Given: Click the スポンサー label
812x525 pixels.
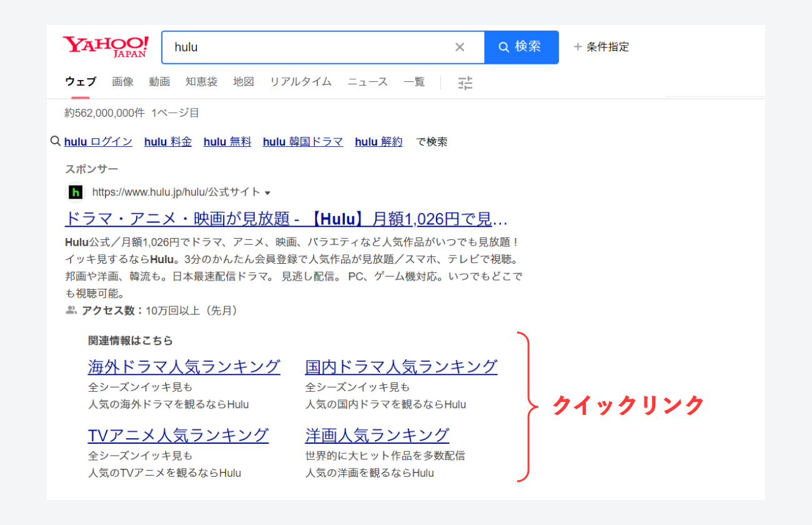Looking at the screenshot, I should (x=92, y=169).
